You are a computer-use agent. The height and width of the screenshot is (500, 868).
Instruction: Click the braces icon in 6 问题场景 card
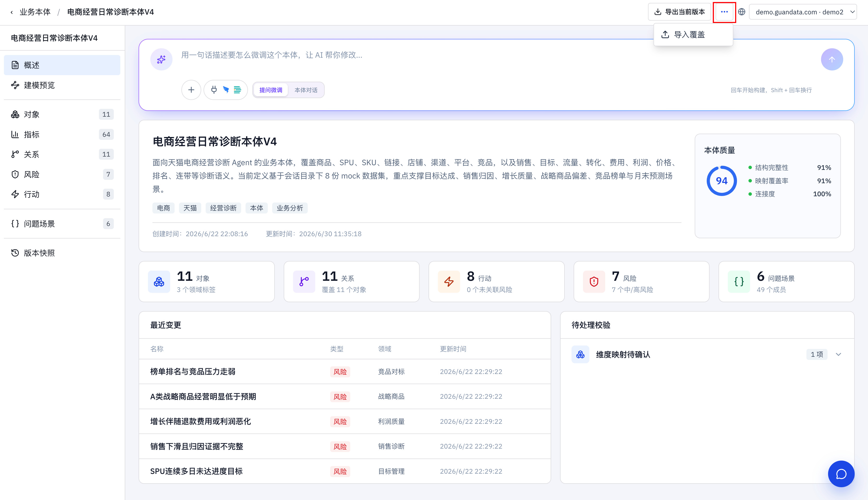click(739, 282)
